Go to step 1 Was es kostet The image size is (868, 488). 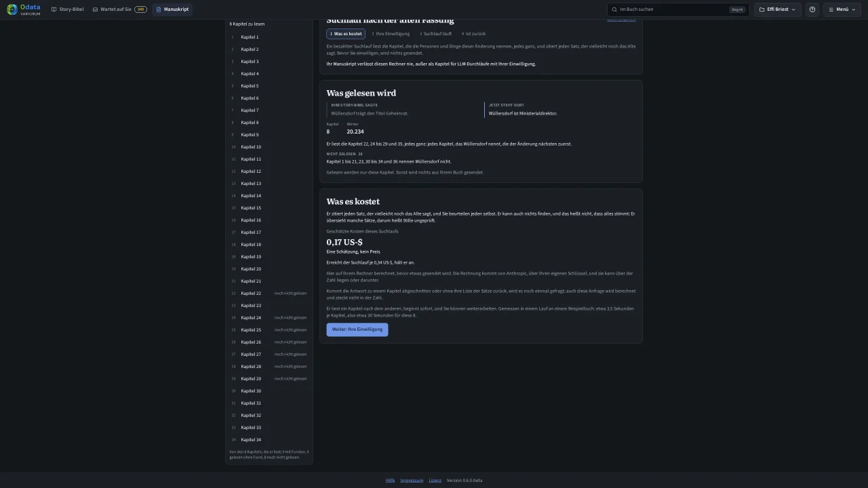pos(346,34)
